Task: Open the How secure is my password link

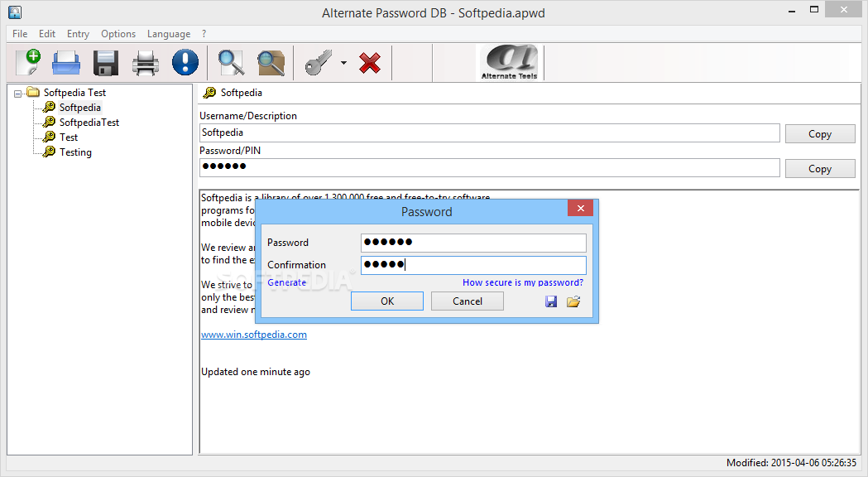Action: (x=523, y=282)
